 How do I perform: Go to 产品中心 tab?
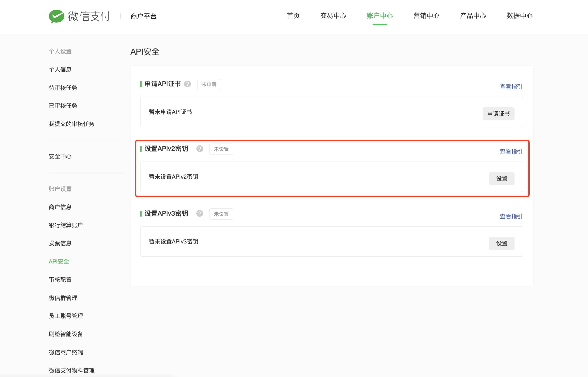[473, 16]
